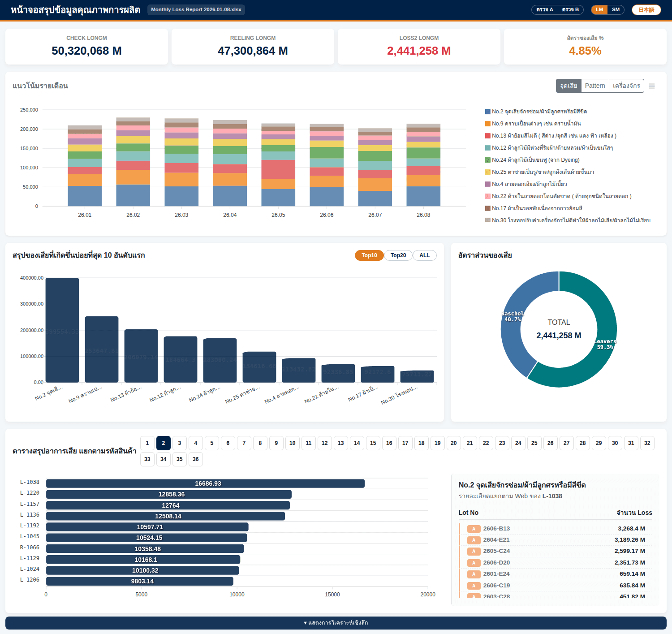Click the No.9 orange legend swatch

488,124
